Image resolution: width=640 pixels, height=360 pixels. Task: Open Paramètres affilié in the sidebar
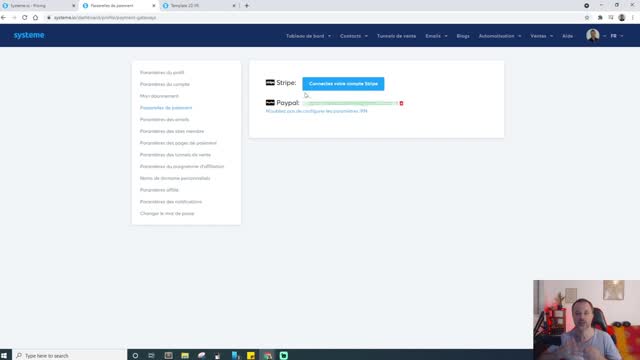[159, 190]
